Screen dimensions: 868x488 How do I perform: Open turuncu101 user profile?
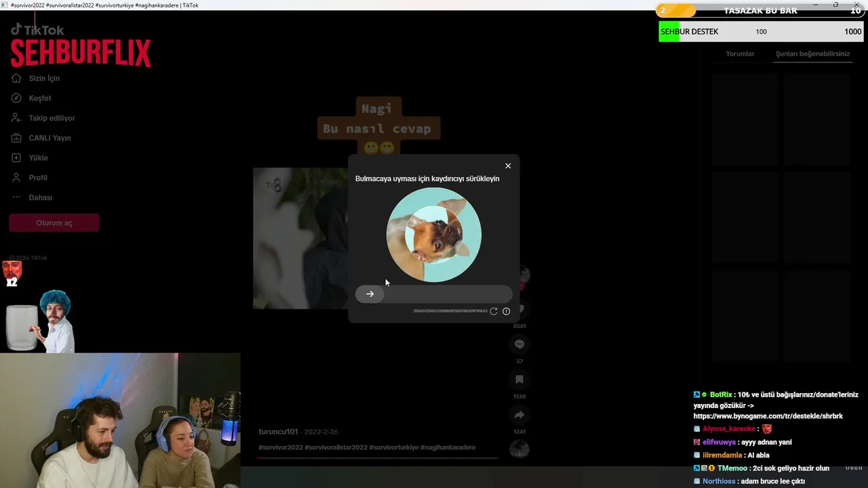tap(278, 432)
